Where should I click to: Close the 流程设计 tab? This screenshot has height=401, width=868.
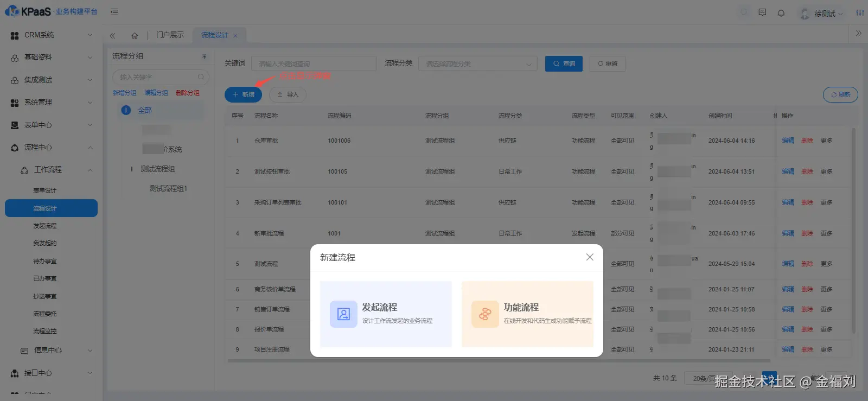[x=235, y=36]
